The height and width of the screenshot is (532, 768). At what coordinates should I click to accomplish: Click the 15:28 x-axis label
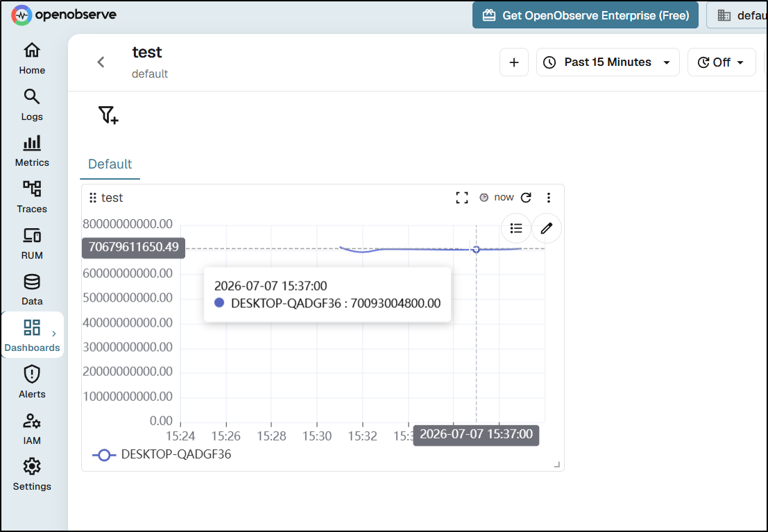coord(271,436)
